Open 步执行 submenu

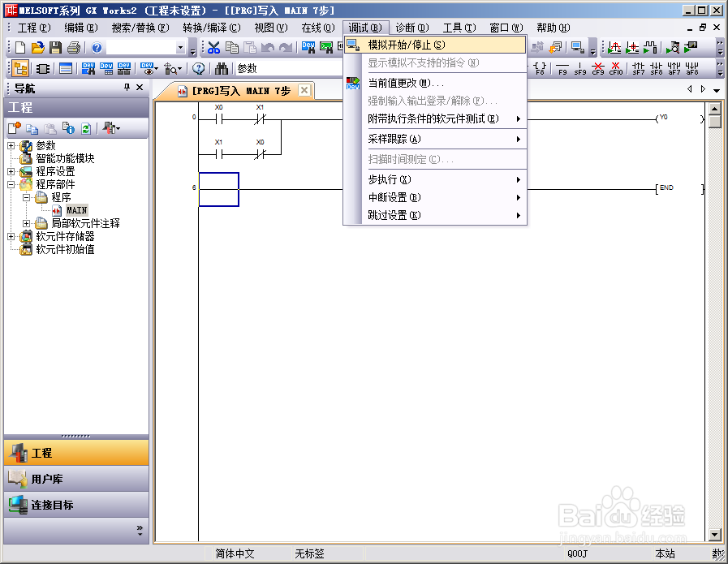435,179
